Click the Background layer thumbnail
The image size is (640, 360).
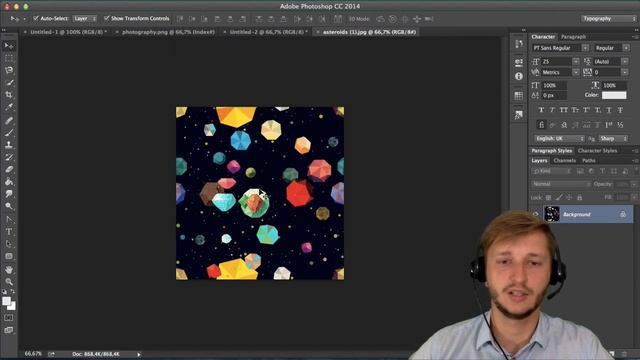pyautogui.click(x=551, y=214)
